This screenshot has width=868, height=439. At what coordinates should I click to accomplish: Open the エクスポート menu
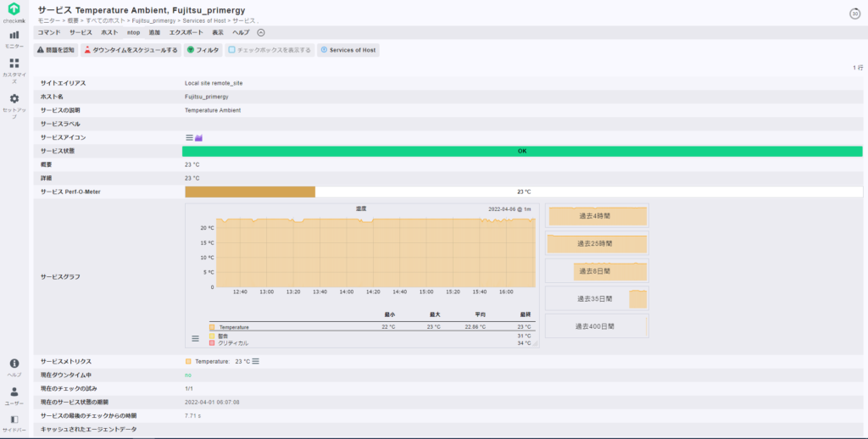[186, 33]
